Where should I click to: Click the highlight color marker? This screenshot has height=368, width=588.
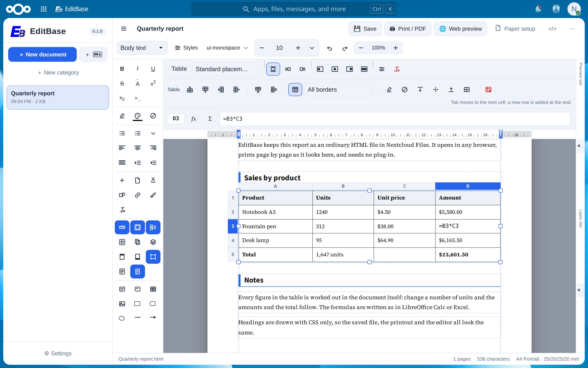pyautogui.click(x=122, y=116)
